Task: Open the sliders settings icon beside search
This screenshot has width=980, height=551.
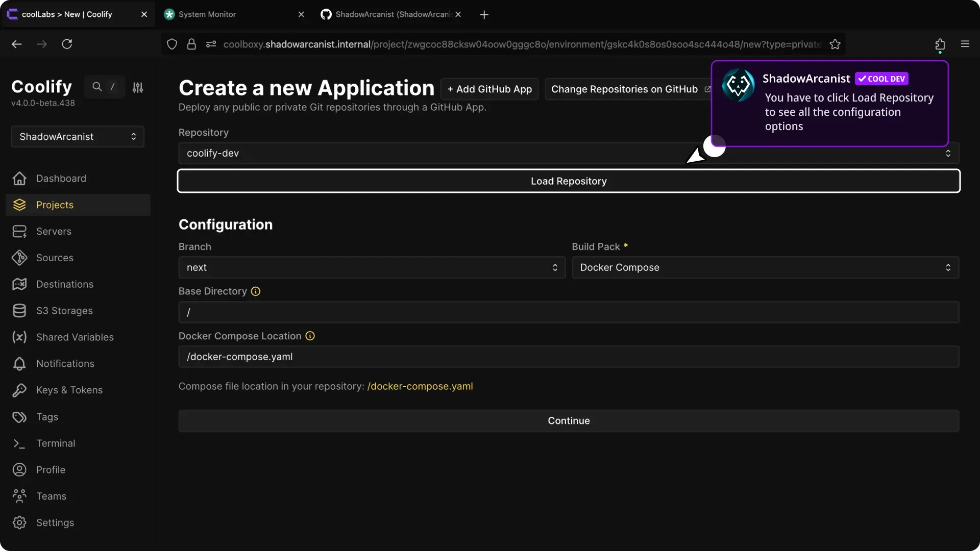Action: [138, 87]
